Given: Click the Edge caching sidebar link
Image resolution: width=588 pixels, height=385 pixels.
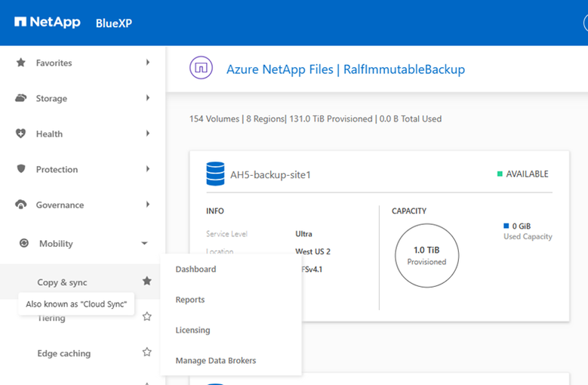Looking at the screenshot, I should 64,353.
